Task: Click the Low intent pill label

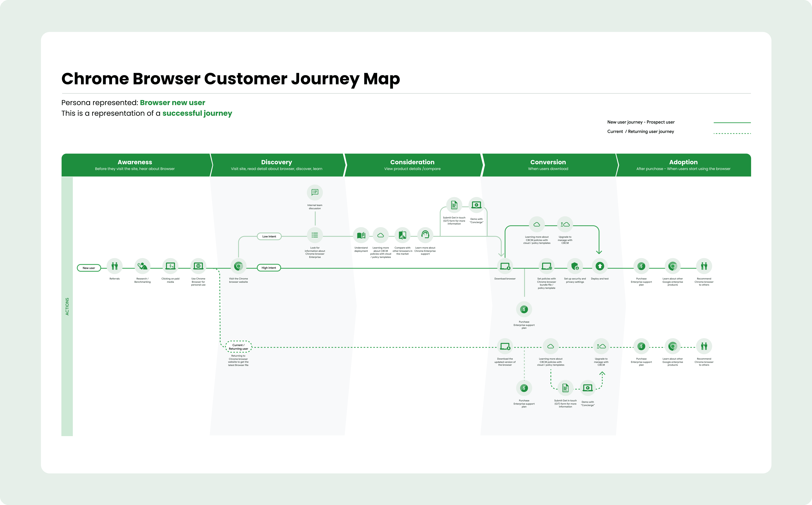Action: [x=269, y=236]
